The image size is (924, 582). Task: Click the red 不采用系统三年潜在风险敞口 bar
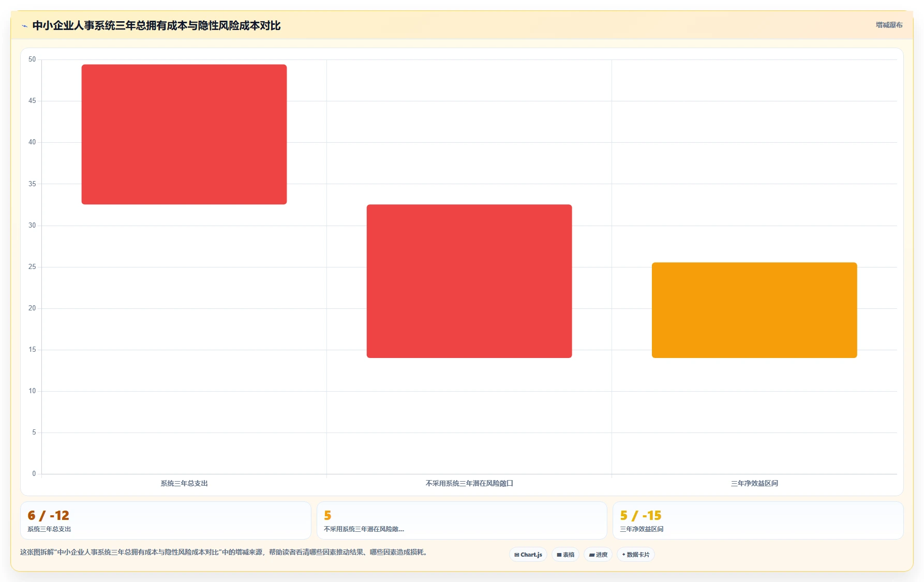[x=469, y=281]
